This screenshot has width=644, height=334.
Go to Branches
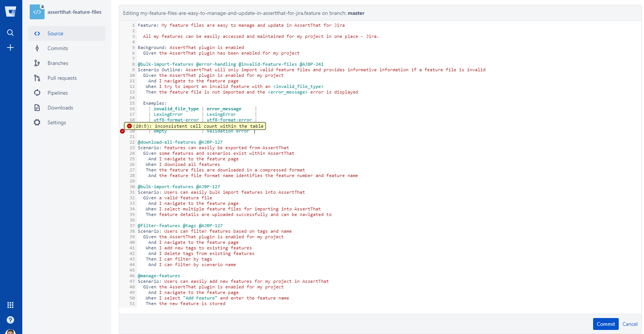67,63
